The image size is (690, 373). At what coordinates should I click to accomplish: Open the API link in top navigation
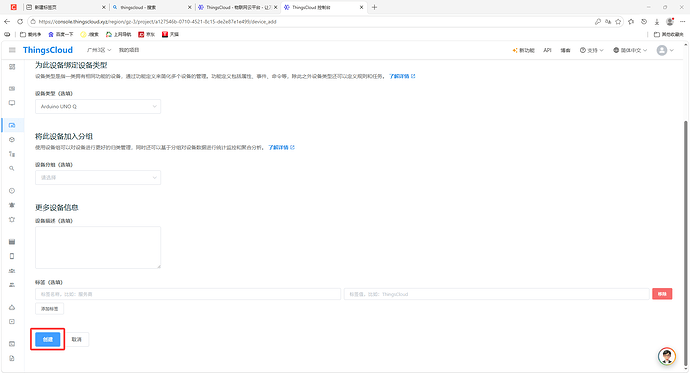[547, 50]
